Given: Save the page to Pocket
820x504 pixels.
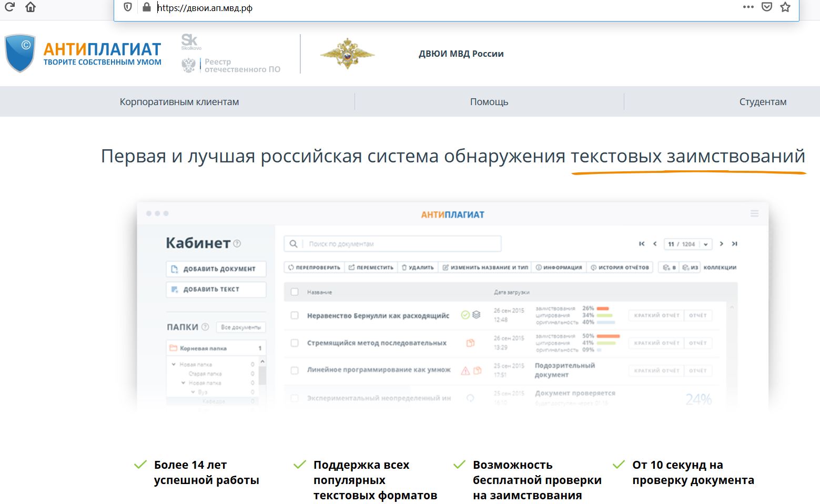Looking at the screenshot, I should click(x=767, y=7).
